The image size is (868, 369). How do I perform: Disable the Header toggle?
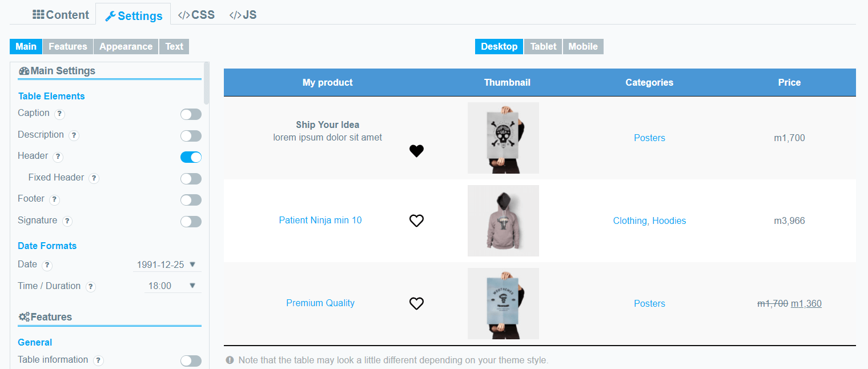pos(191,157)
